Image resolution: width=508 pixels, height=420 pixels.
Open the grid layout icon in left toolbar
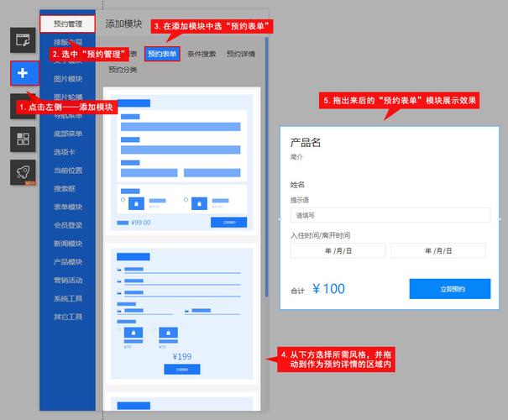click(23, 139)
